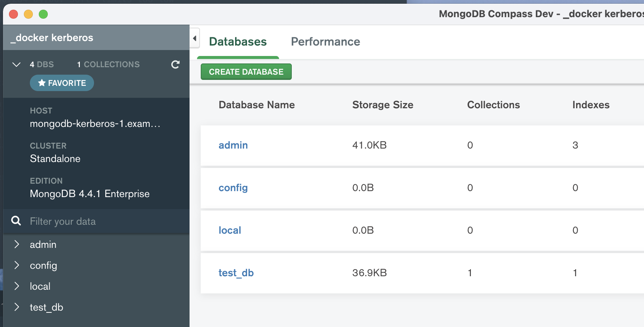Click the _docker kerberos connection title

52,38
